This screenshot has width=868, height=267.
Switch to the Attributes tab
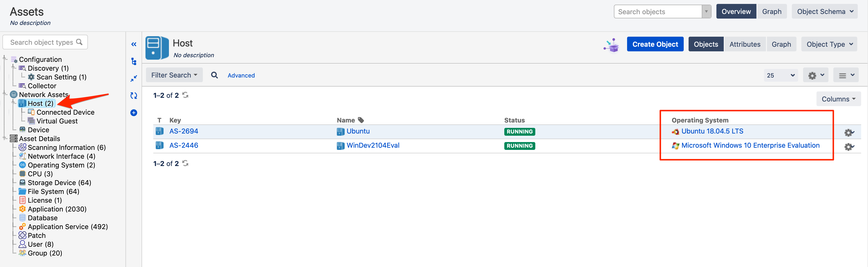[x=745, y=44]
